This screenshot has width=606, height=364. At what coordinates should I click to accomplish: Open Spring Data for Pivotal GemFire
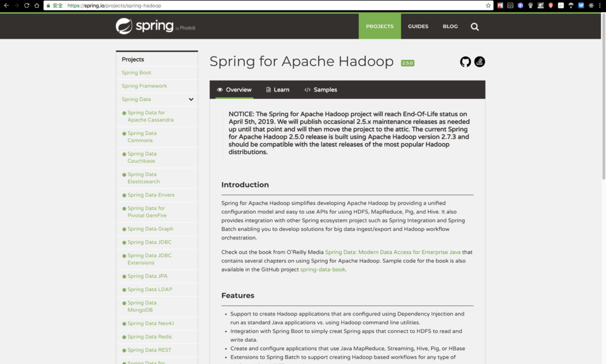(x=147, y=212)
